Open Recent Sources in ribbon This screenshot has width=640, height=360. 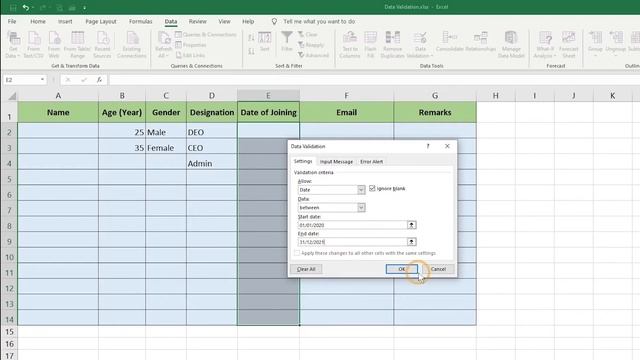click(102, 44)
